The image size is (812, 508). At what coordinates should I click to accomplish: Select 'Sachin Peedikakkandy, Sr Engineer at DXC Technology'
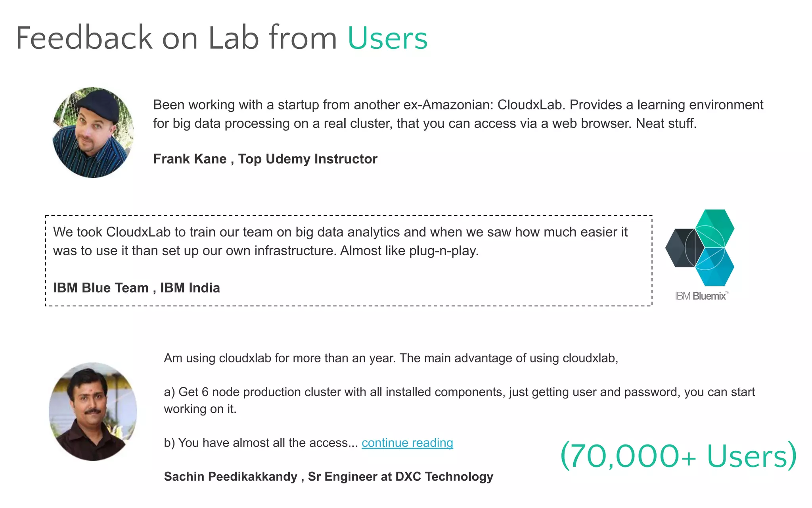pos(329,476)
